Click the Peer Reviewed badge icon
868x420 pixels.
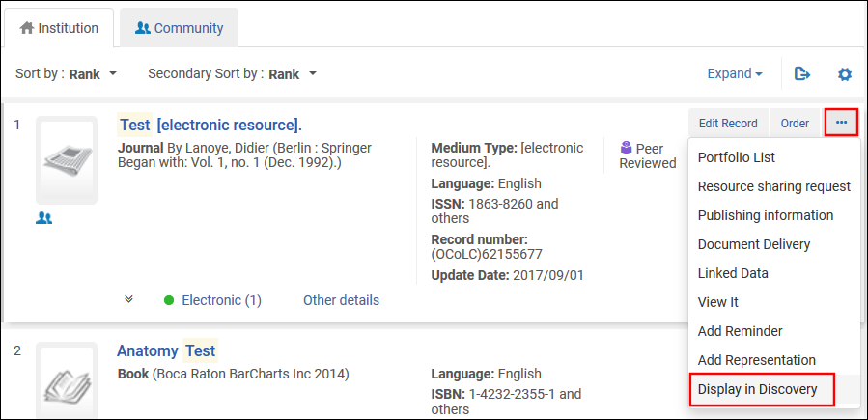[626, 149]
